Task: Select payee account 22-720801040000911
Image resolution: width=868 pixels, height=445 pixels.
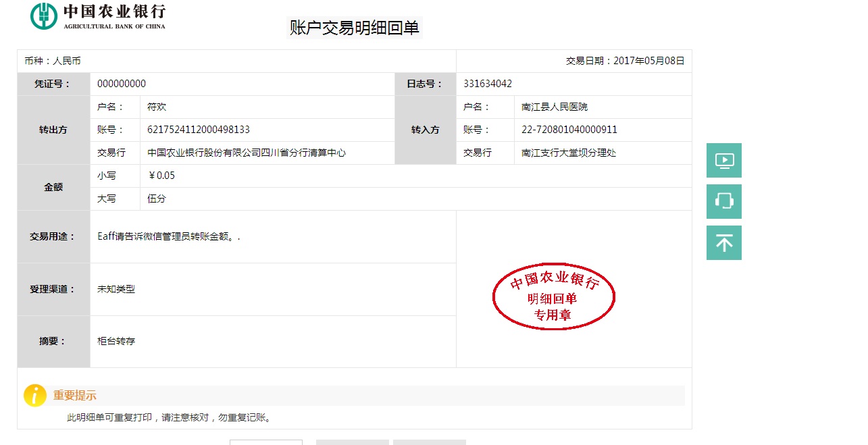Action: tap(569, 130)
